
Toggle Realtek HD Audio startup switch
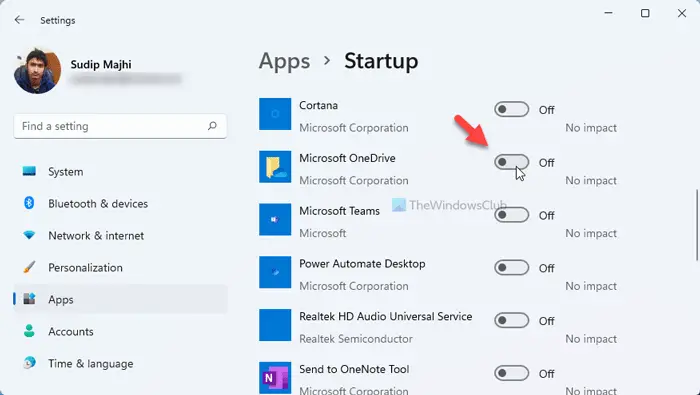[x=512, y=320]
